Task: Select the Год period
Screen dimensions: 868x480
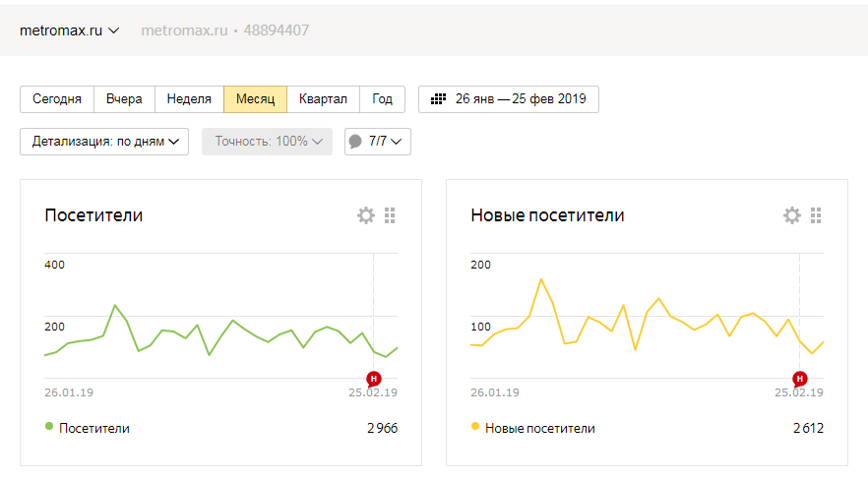Action: (x=383, y=99)
